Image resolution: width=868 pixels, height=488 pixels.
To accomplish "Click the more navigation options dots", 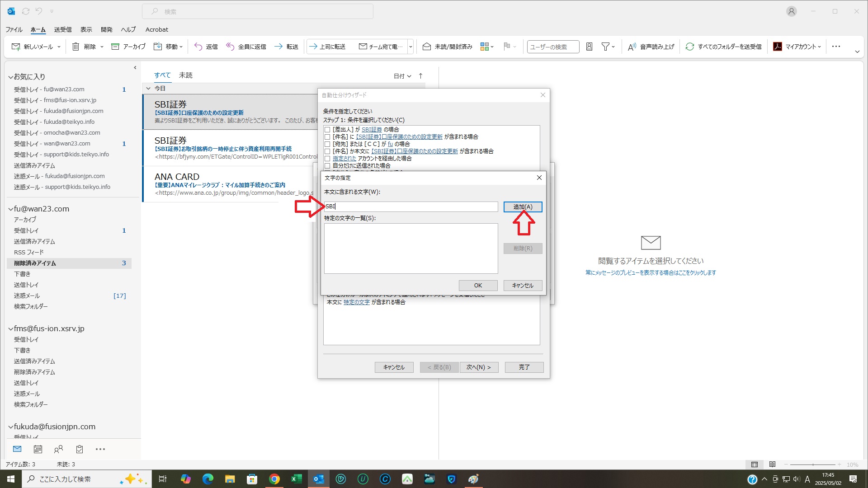I will pyautogui.click(x=100, y=449).
